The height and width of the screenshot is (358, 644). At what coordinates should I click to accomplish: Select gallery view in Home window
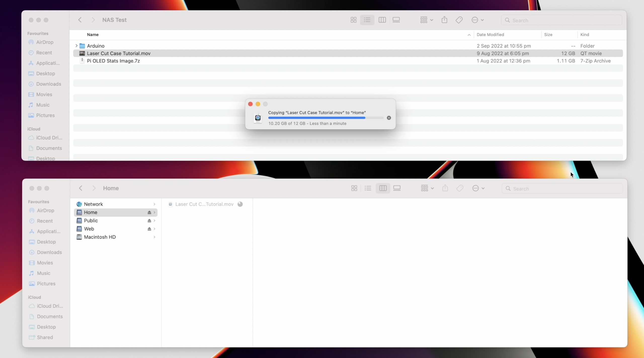397,188
